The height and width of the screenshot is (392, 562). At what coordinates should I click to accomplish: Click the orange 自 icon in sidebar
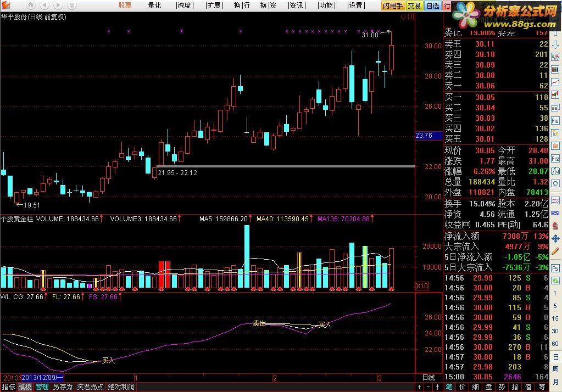(555, 146)
